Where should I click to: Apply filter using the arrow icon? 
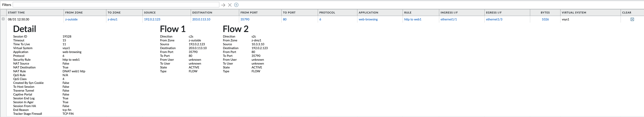[223, 5]
